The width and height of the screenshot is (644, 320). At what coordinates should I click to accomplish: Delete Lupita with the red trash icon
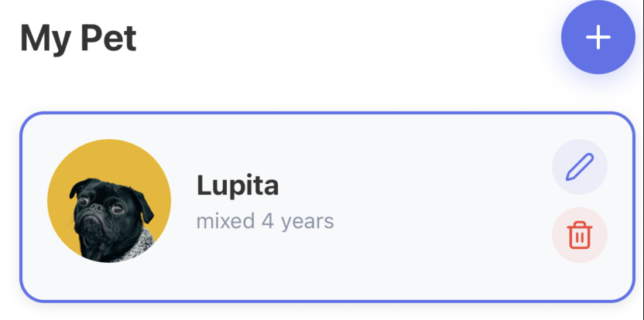[580, 235]
